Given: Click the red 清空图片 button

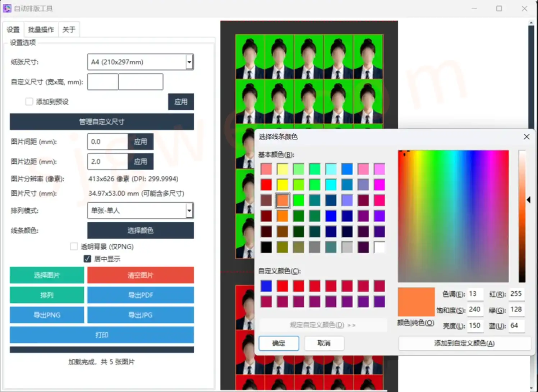Looking at the screenshot, I should 141,275.
